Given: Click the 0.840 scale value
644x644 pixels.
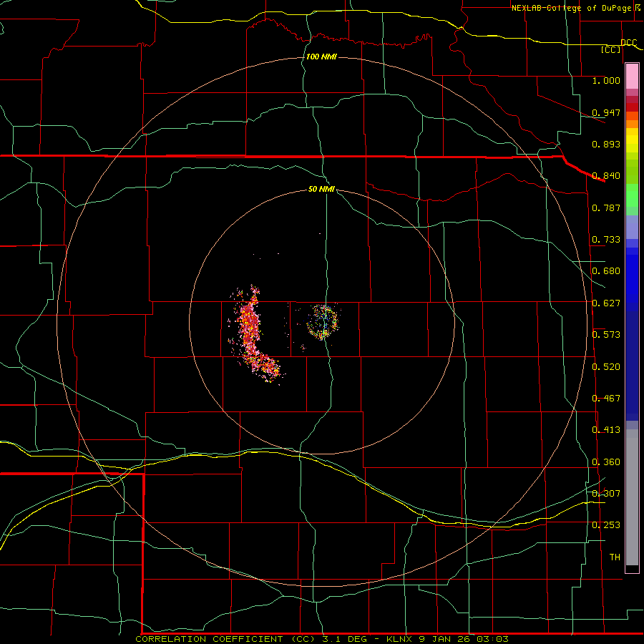Looking at the screenshot, I should coord(606,176).
